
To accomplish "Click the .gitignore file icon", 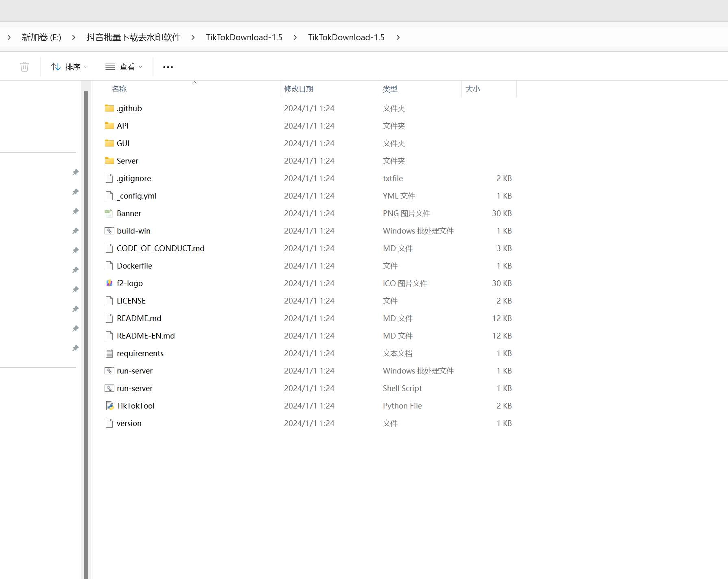I will [x=109, y=178].
